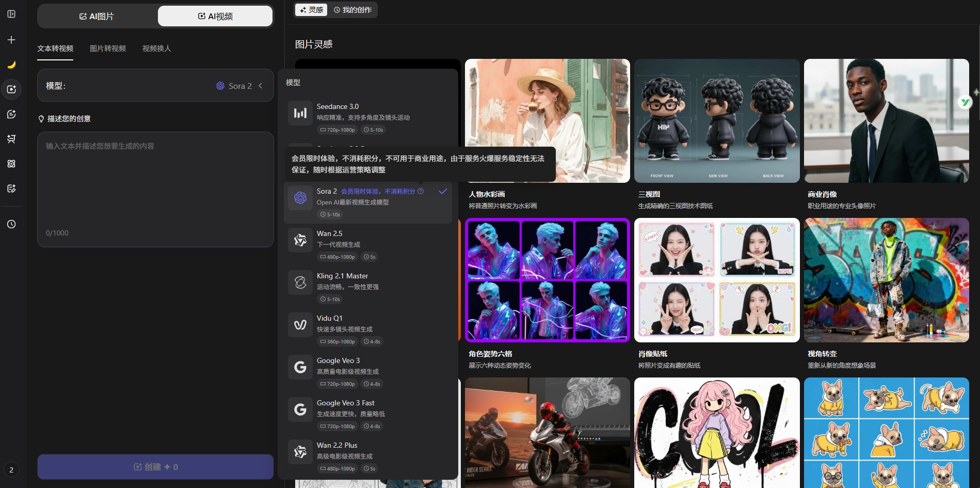Click the Seedance 3.0 model icon
The image size is (980, 488).
coord(300,113)
